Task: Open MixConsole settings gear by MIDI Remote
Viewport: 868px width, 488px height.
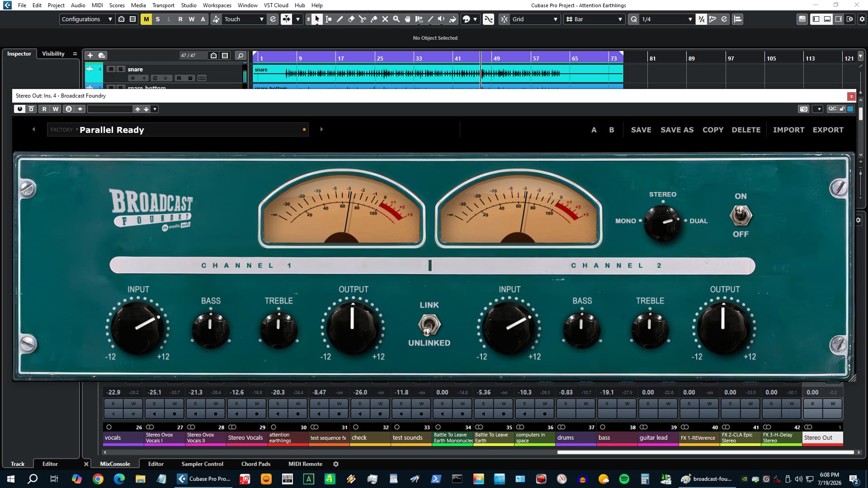Action: coord(336,464)
